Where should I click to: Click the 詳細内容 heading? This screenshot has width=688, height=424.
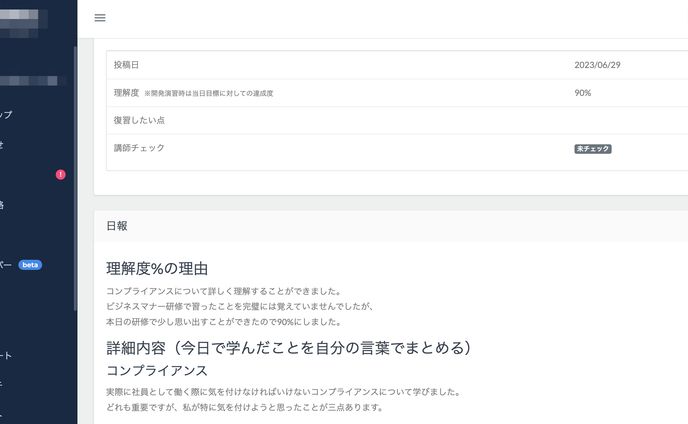289,348
